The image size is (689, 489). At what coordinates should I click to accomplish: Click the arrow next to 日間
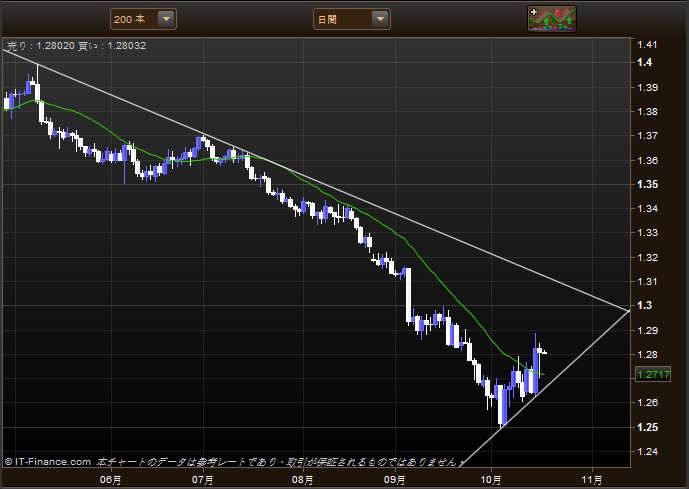click(x=380, y=19)
